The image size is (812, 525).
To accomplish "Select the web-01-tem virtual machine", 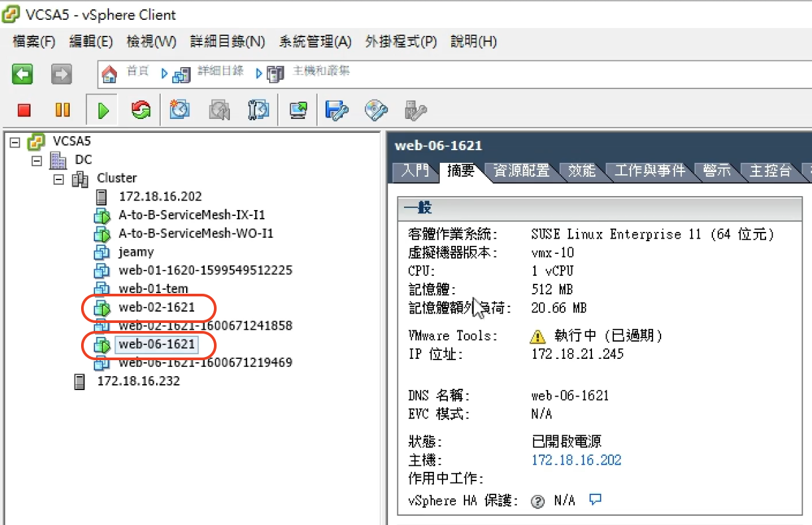I will [x=153, y=289].
